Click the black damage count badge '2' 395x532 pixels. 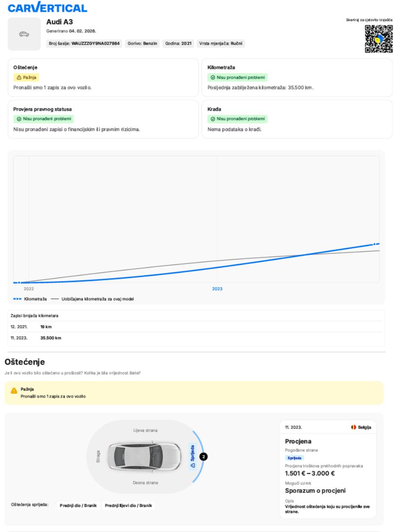(204, 457)
